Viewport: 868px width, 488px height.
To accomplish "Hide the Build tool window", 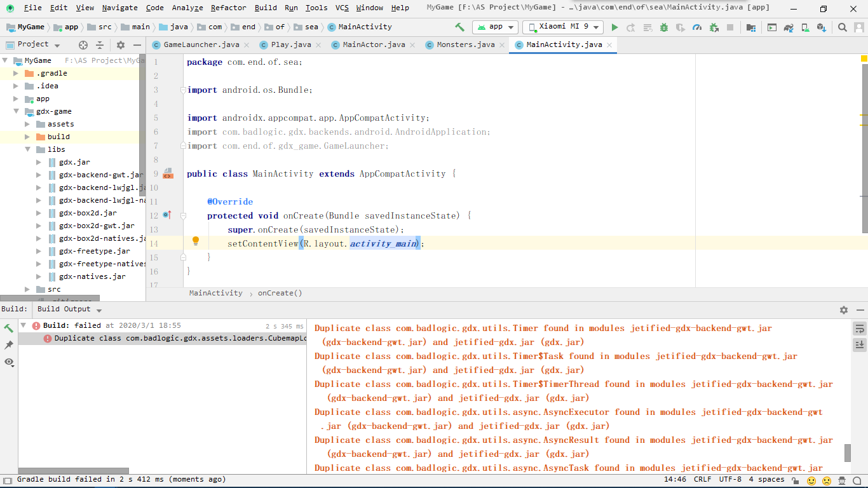I will tap(859, 309).
